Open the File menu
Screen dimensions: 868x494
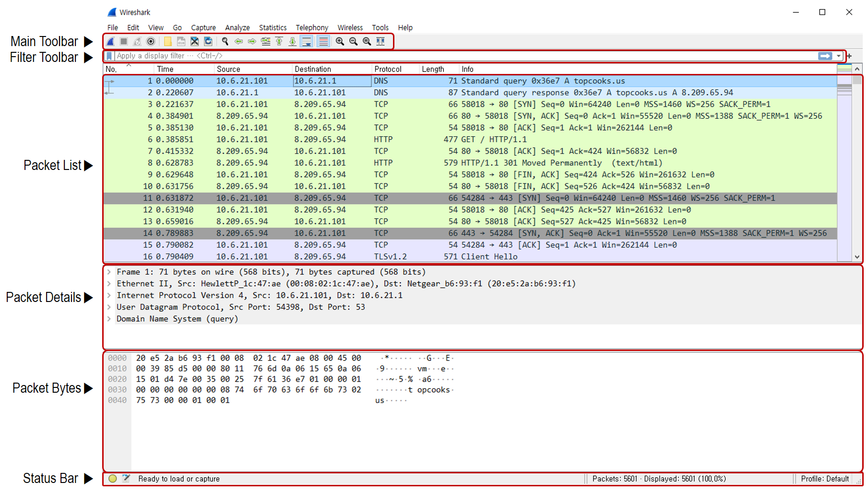(113, 28)
